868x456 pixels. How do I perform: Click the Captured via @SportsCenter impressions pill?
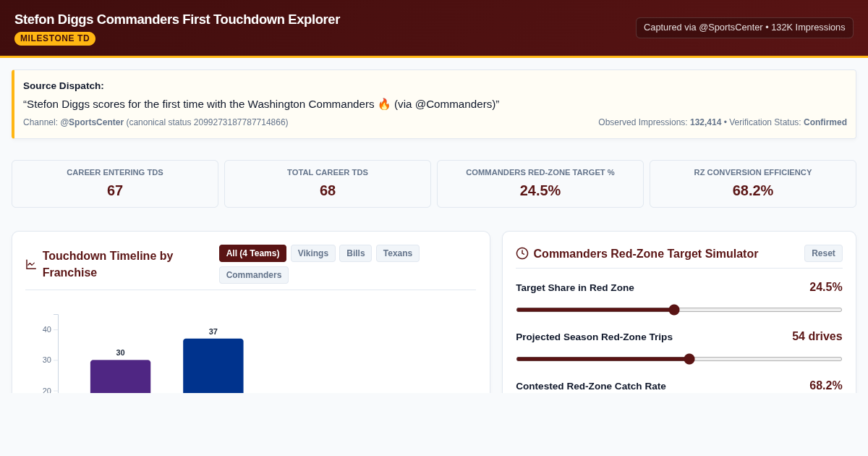744,28
